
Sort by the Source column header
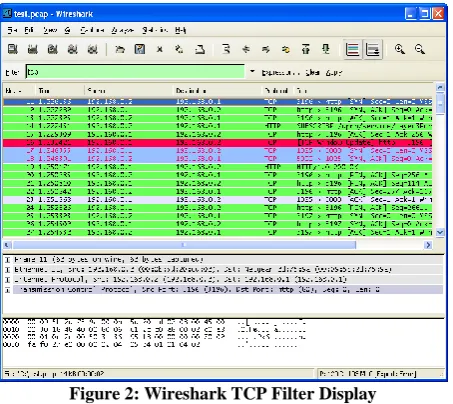pos(128,90)
